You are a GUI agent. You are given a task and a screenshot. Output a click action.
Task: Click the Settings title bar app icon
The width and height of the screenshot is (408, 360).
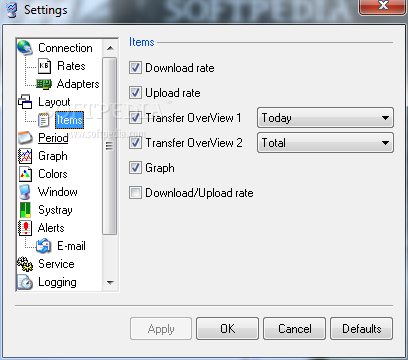pos(12,10)
